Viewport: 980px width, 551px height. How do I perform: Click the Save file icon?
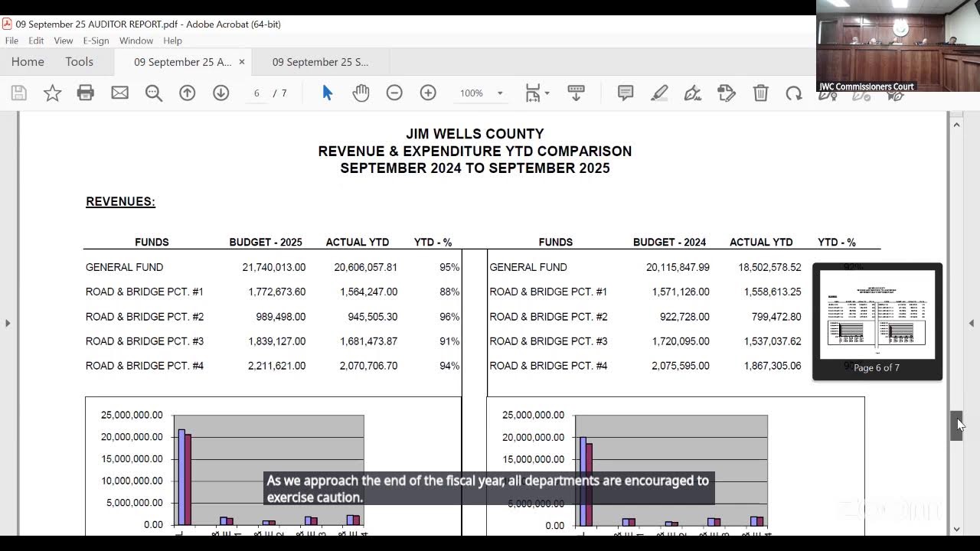pos(19,93)
